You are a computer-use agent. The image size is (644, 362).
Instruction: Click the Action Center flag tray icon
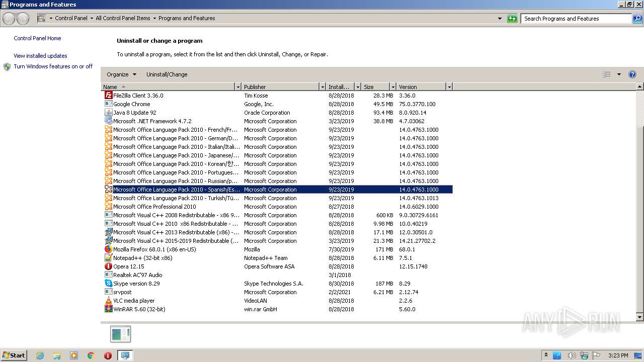[597, 355]
